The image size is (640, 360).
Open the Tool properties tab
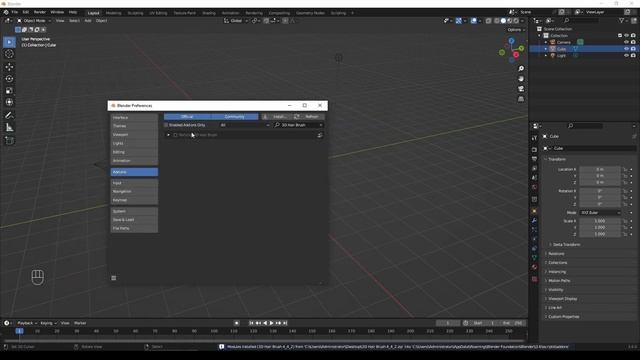534,138
